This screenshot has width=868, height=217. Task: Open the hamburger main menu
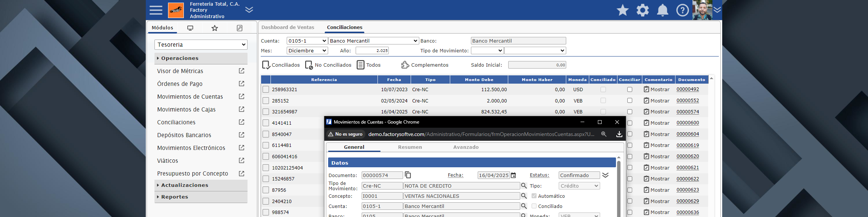[x=156, y=10]
